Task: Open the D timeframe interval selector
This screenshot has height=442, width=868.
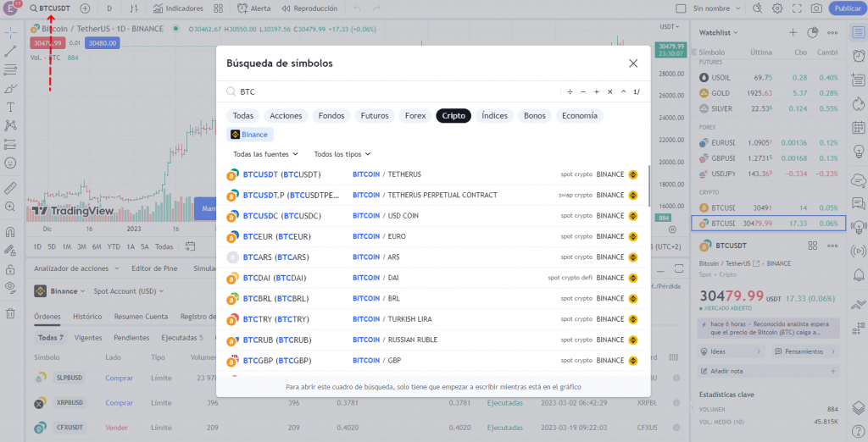Action: [x=109, y=8]
